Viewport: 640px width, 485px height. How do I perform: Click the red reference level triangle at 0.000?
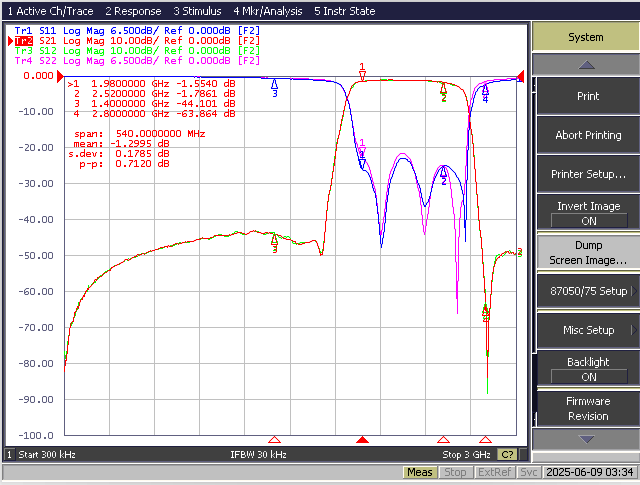click(x=60, y=76)
